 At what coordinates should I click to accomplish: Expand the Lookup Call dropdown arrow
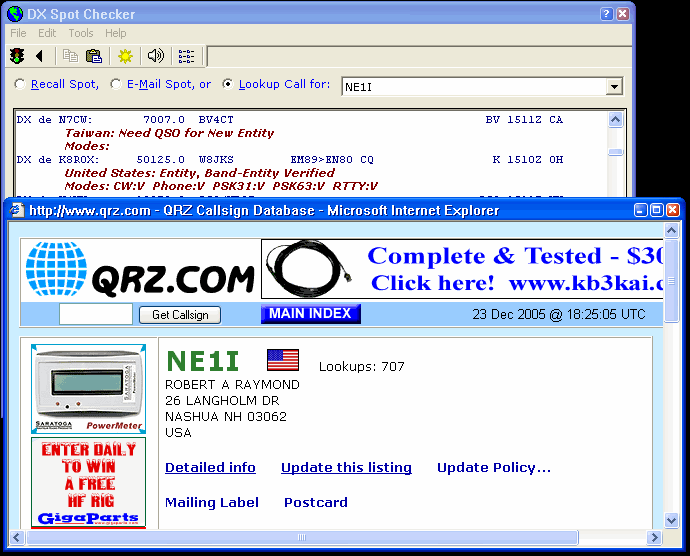pyautogui.click(x=614, y=87)
